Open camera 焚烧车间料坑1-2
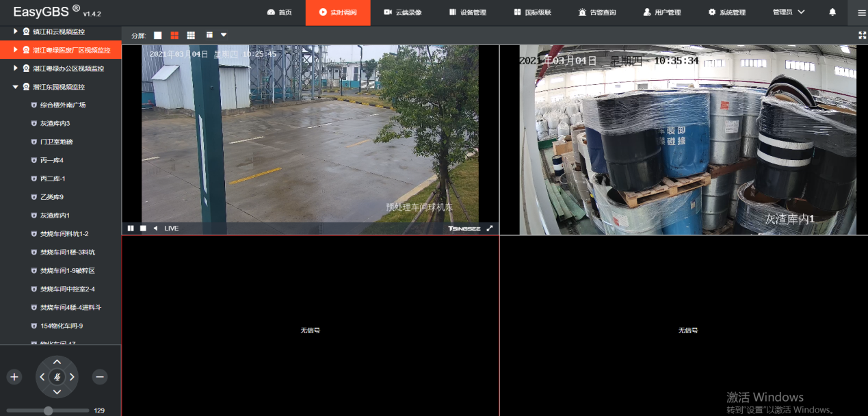Image resolution: width=868 pixels, height=416 pixels. click(x=64, y=234)
